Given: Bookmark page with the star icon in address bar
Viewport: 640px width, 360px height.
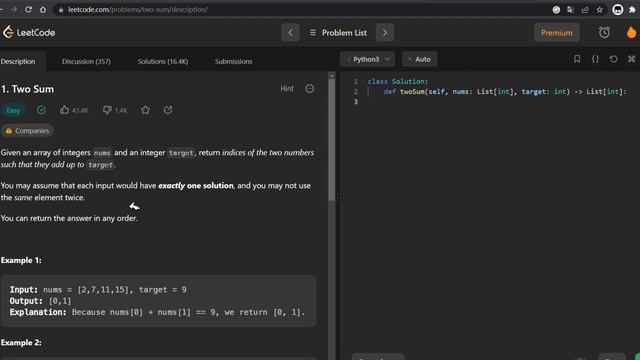Looking at the screenshot, I should [x=600, y=10].
